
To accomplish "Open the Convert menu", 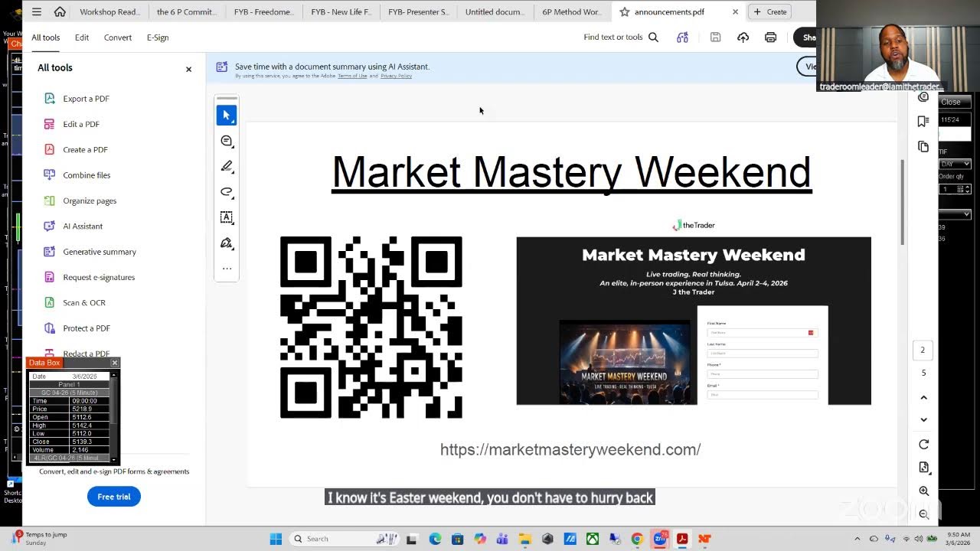I will [118, 37].
